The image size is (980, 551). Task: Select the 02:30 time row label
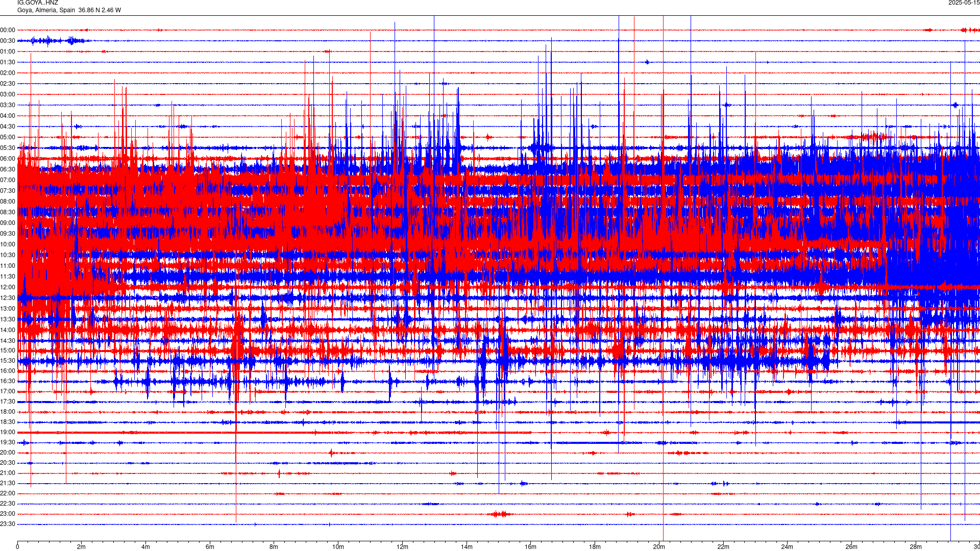[8, 84]
